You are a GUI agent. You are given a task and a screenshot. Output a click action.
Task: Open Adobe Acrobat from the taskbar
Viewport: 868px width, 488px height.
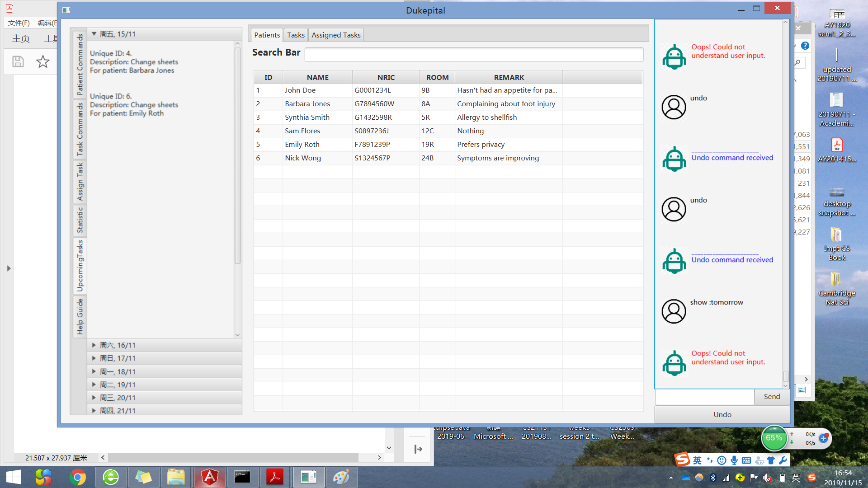point(275,477)
